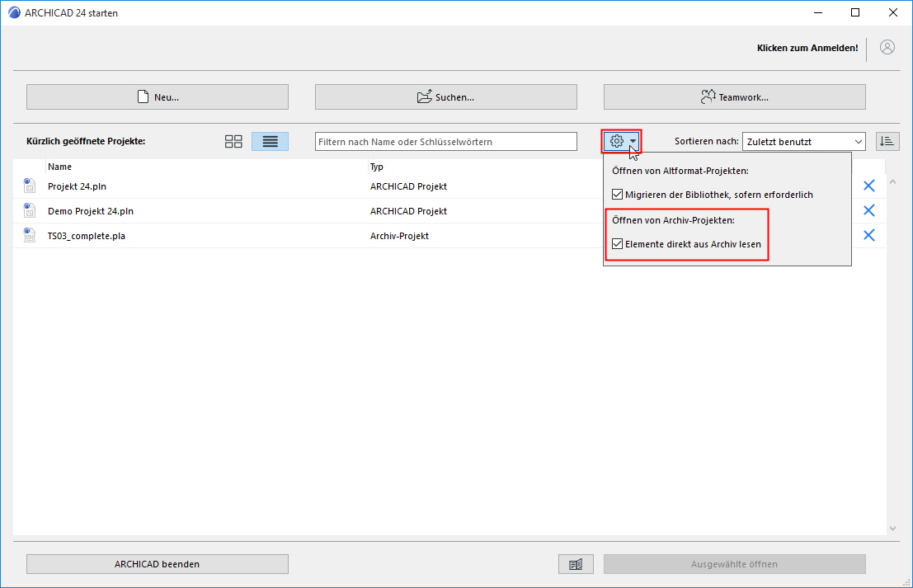This screenshot has height=588, width=913.
Task: Remove Projekt 24.pln from recent list
Action: (x=868, y=186)
